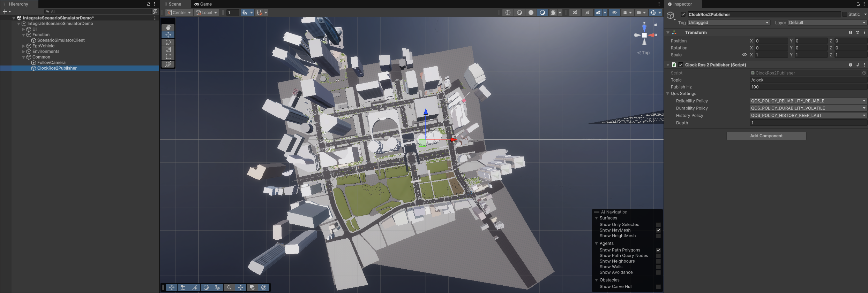
Task: Expand the Environments tree node
Action: click(24, 52)
